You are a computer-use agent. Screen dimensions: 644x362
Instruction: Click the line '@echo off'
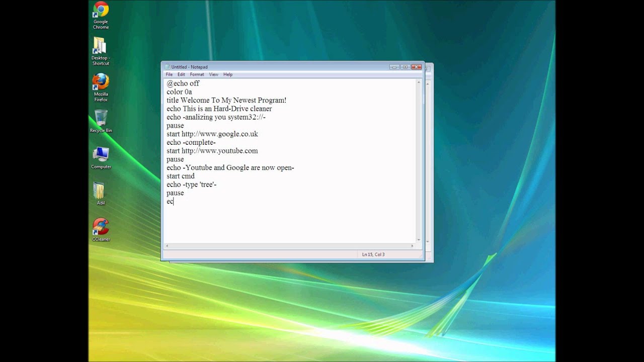tap(183, 83)
